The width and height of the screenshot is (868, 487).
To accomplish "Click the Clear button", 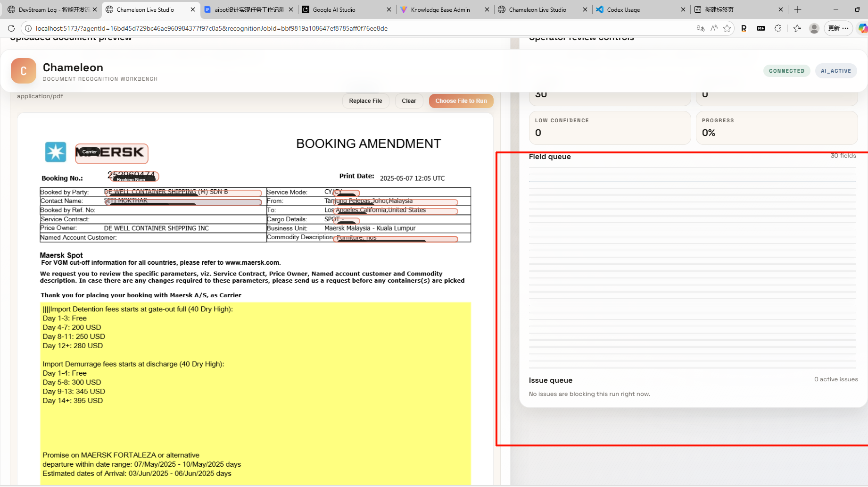I will pos(409,101).
